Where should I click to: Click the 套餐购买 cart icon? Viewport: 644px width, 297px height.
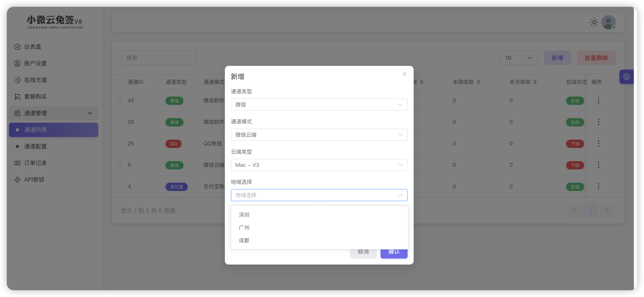17,97
